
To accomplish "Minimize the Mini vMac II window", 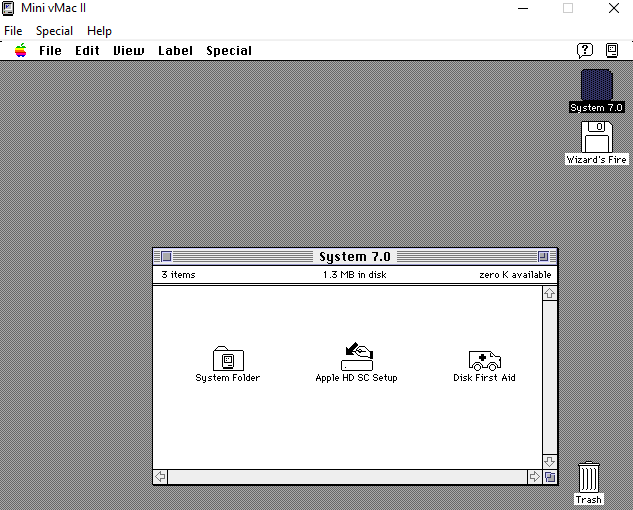I will 523,8.
